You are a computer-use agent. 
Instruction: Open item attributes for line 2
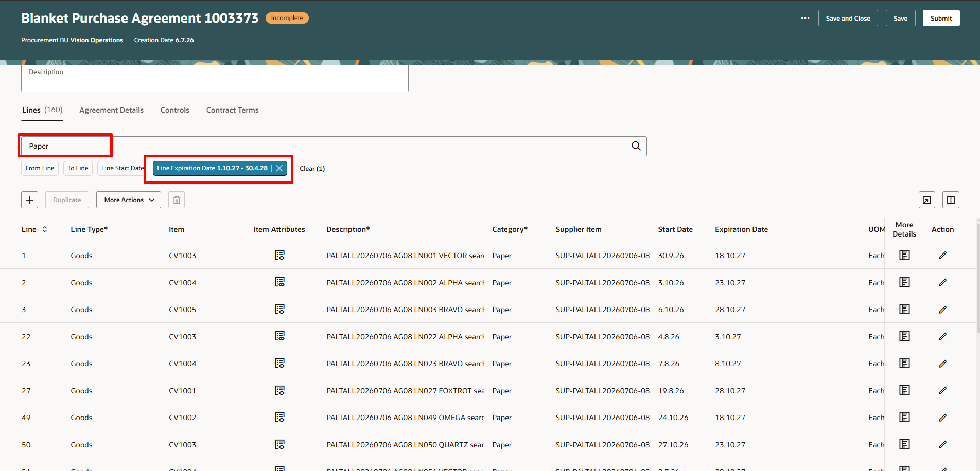[279, 282]
